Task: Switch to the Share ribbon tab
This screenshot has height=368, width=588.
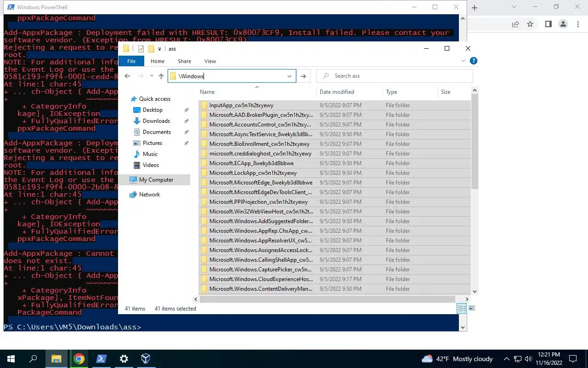Action: tap(184, 61)
